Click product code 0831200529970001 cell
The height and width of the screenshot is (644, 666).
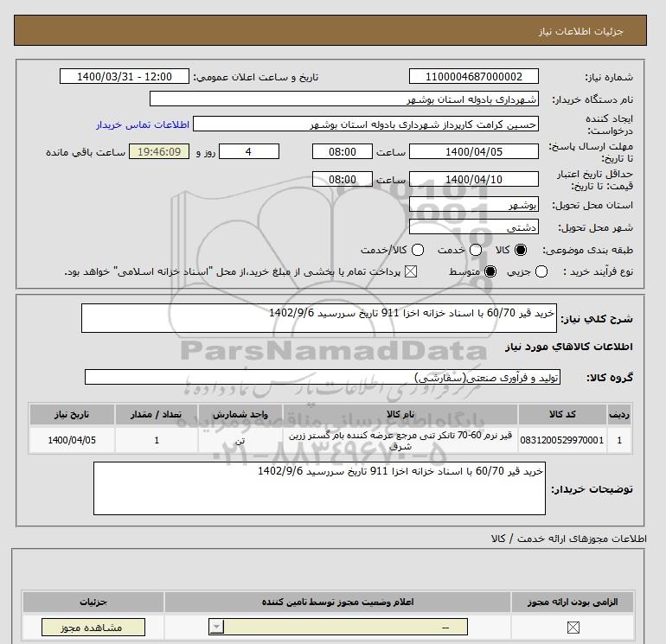(562, 440)
